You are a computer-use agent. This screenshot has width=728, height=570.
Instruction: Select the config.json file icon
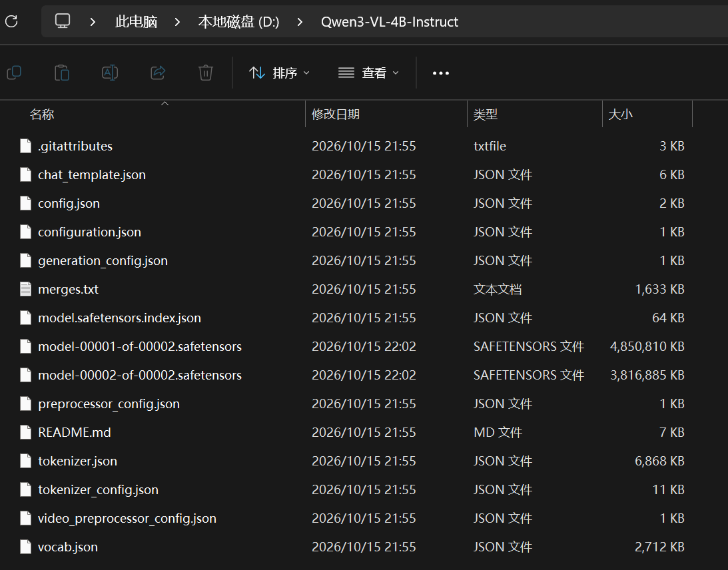pos(25,203)
